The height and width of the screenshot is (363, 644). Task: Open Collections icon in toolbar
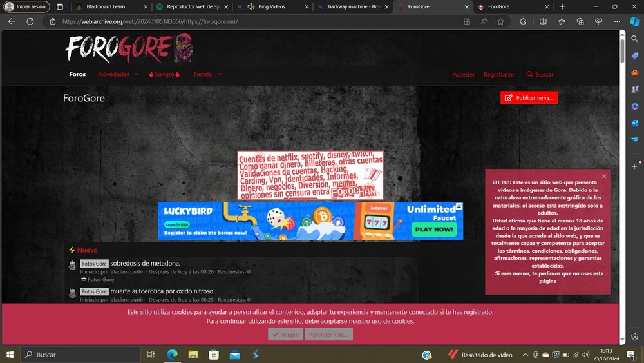(580, 21)
